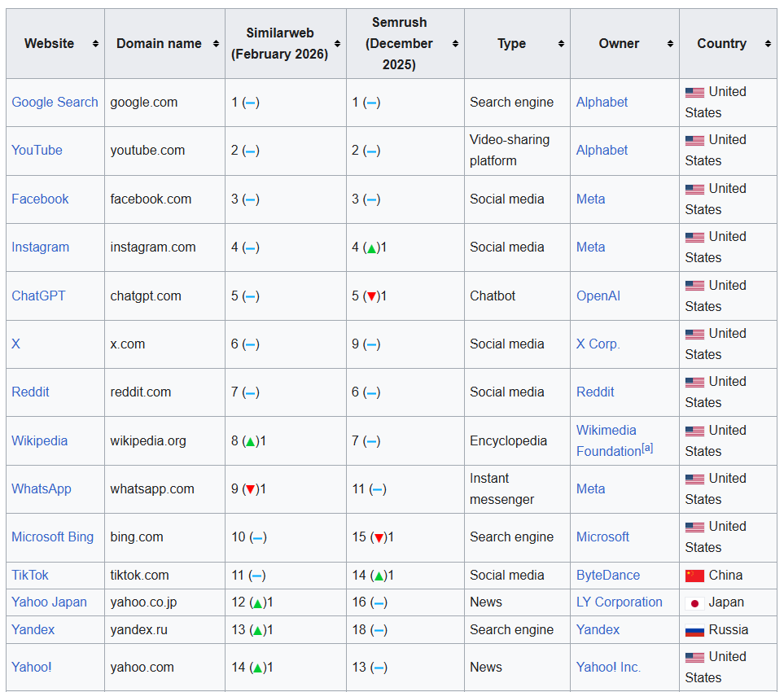Open the ByteDance owner link
The image size is (784, 692).
(608, 575)
